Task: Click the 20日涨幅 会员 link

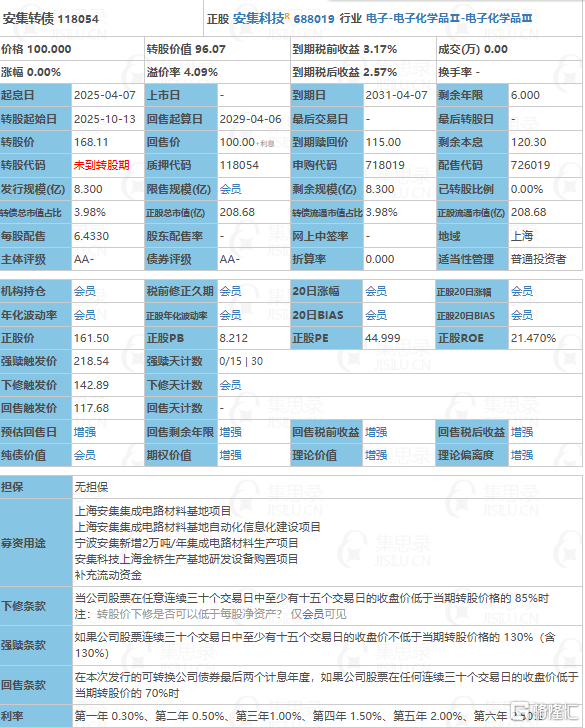Action: [x=376, y=292]
